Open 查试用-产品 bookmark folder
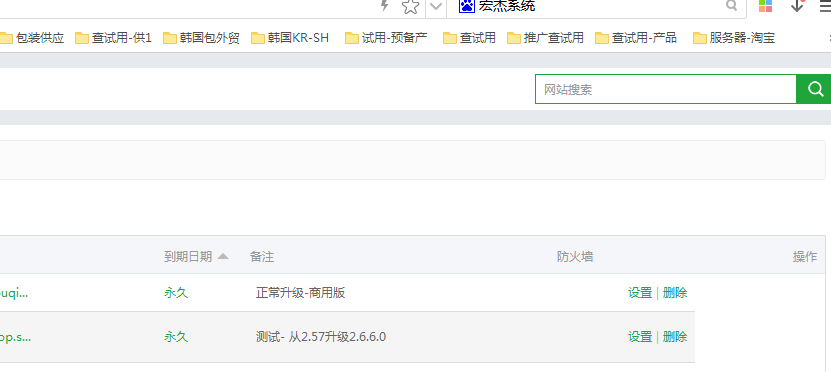Viewport: 831px width, 372px height. tap(636, 38)
